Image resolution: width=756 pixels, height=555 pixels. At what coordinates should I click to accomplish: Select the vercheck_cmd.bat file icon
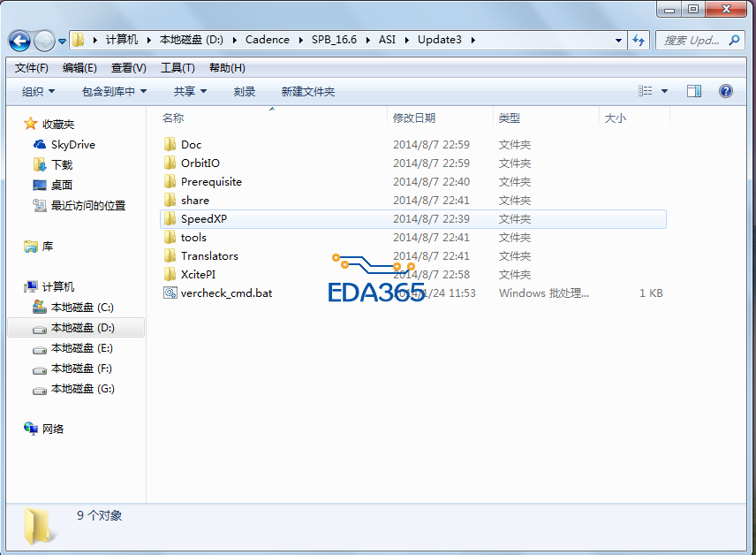170,293
